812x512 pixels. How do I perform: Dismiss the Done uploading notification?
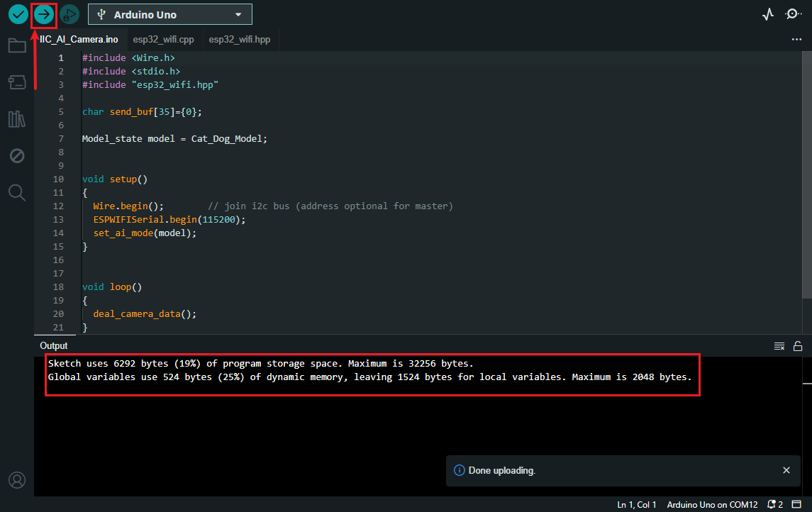pos(786,470)
